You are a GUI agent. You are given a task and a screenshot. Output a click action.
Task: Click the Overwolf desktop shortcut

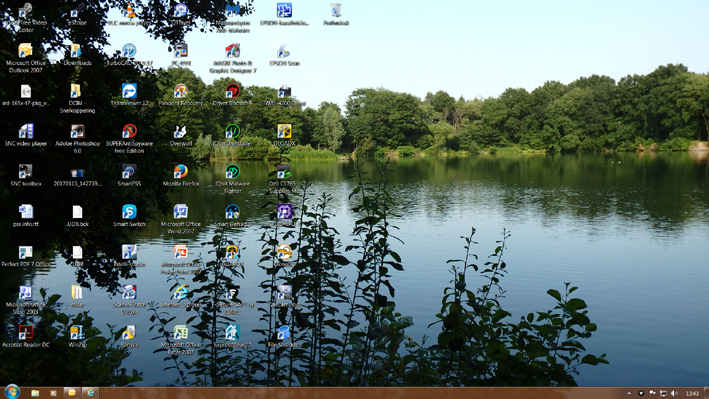(180, 135)
